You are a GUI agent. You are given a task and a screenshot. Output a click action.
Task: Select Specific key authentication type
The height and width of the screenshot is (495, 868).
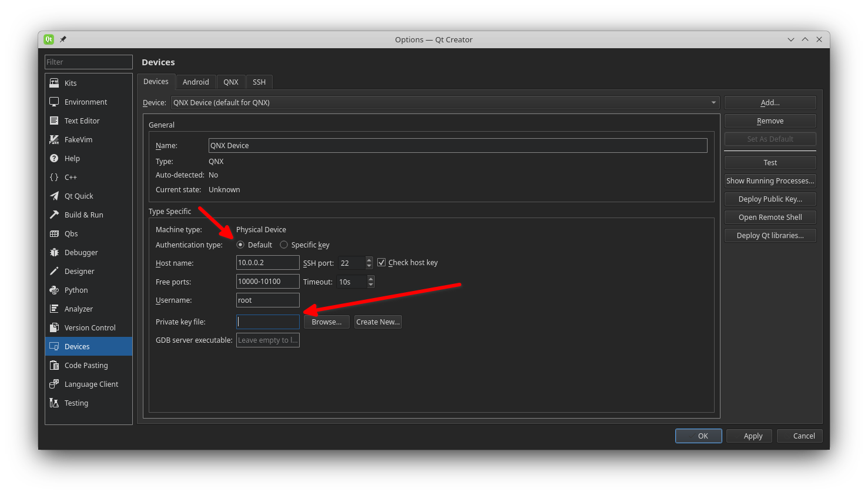284,245
